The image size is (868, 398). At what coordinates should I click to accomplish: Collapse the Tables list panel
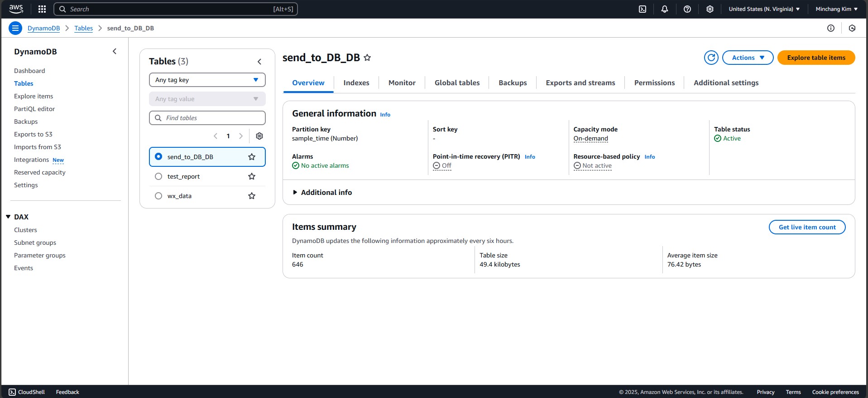coord(259,62)
